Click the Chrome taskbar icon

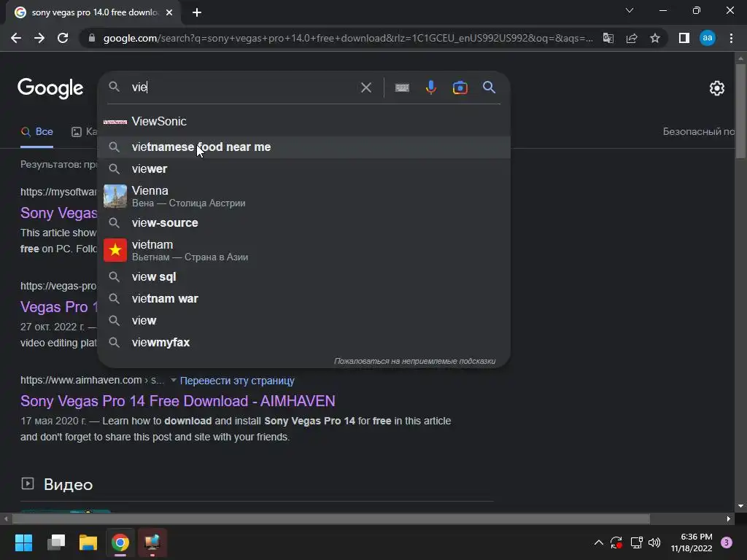[x=120, y=542]
